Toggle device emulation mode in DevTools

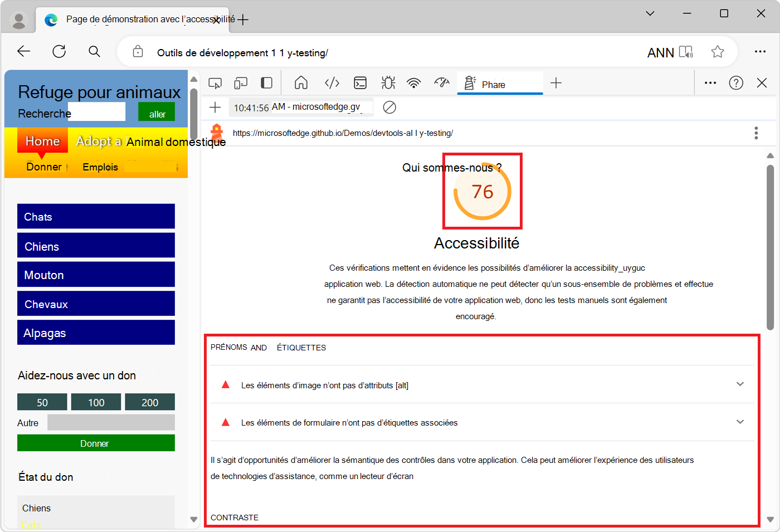click(241, 82)
